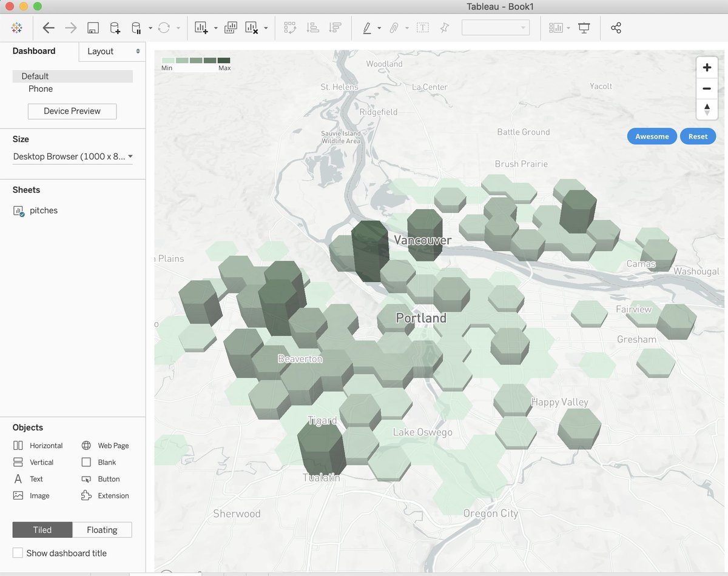Switch to Floating layout mode

102,530
